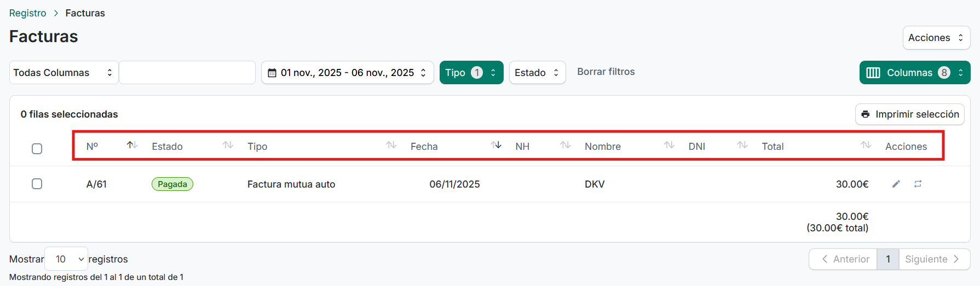The width and height of the screenshot is (980, 286).
Task: Sort table by Estado column arrows
Action: [228, 145]
